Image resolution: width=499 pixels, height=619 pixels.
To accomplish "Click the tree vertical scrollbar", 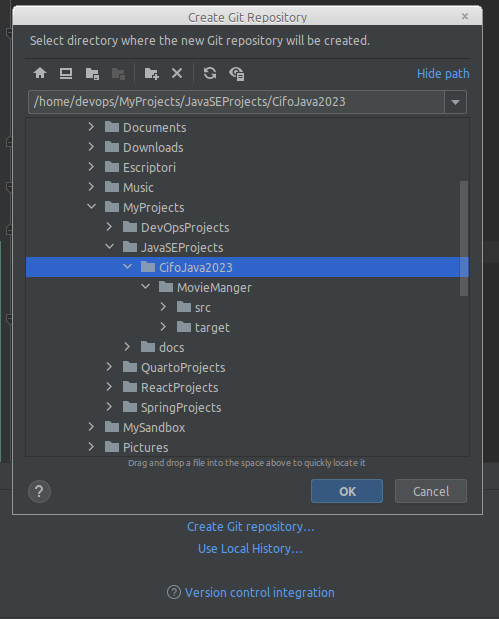I will click(464, 238).
